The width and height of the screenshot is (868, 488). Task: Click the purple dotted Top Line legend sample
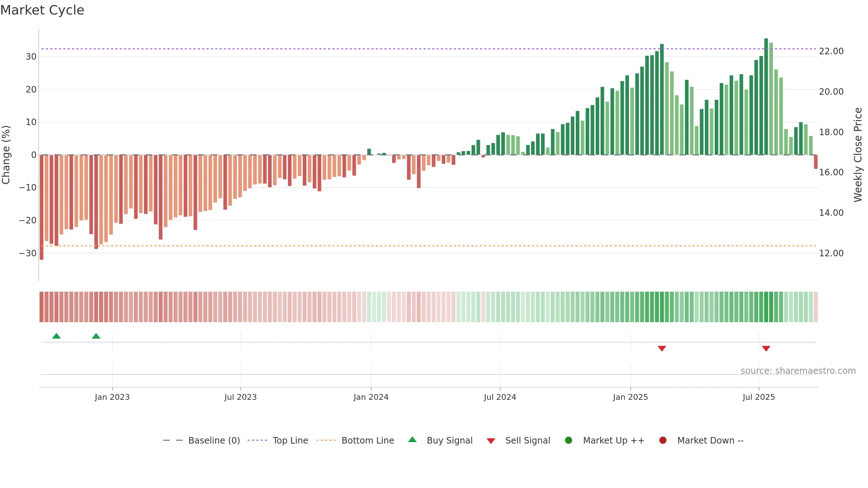tap(257, 440)
